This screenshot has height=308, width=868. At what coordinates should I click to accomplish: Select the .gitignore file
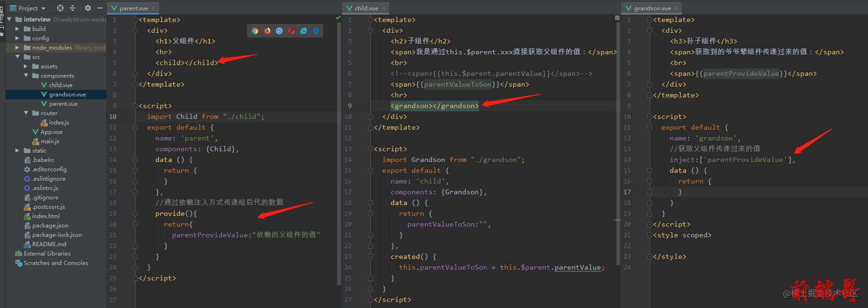click(46, 197)
